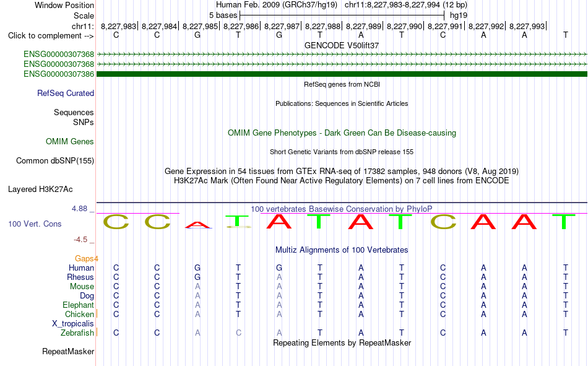Open the ENSG00000307386 transcript label

pos(59,74)
